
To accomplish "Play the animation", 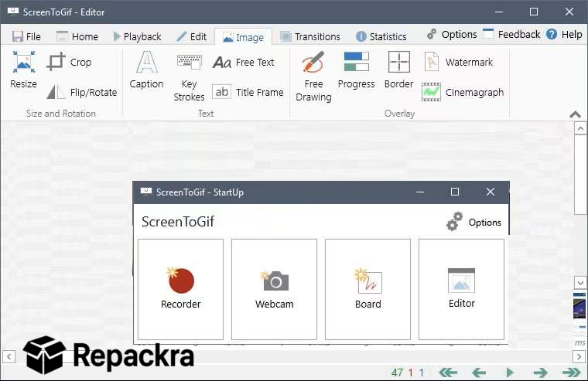I will (510, 372).
